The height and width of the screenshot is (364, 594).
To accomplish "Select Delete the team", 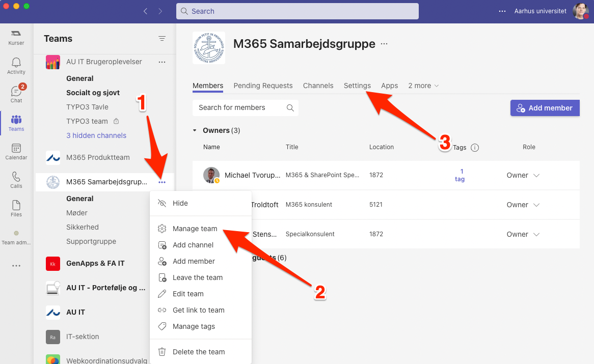I will coord(201,352).
